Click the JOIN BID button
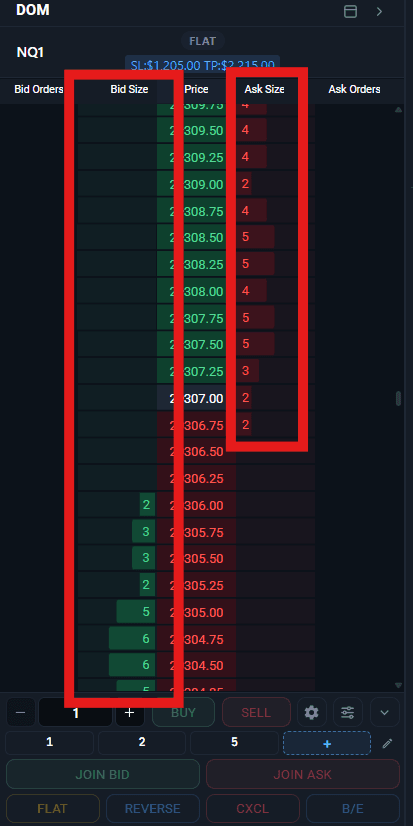413x826 pixels. pos(103,774)
